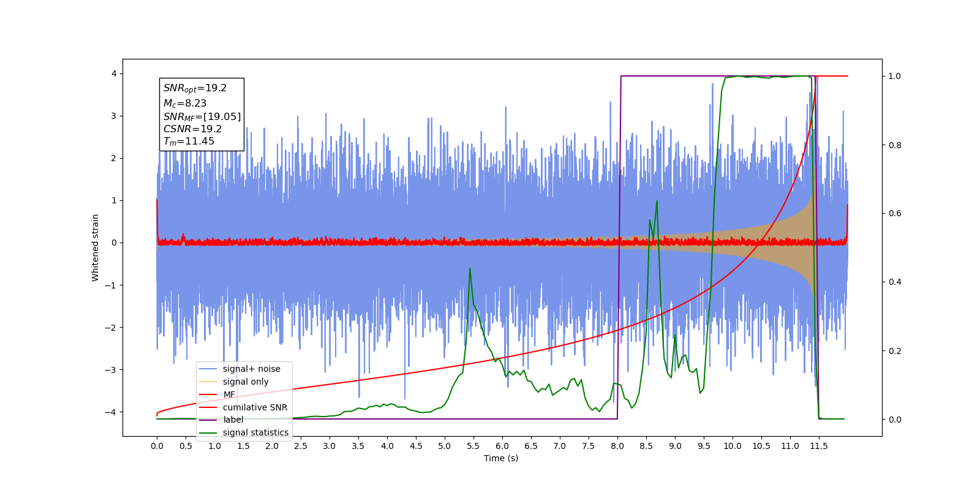Image resolution: width=980 pixels, height=490 pixels.
Task: Click the −2 tick on left axis
Action: coord(110,327)
